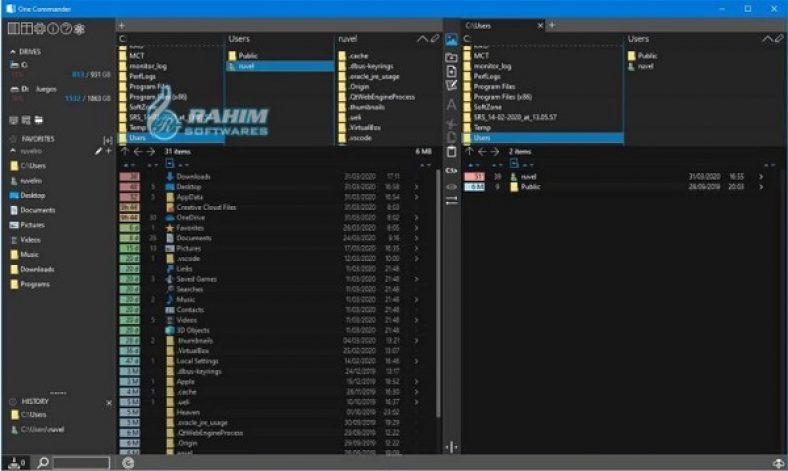Image resolution: width=788 pixels, height=471 pixels.
Task: Click the help question-mark circle icon
Action: 66,29
